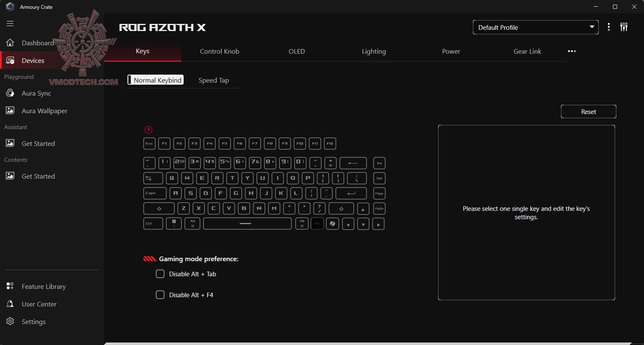Select the Ins key on the keyboard
This screenshot has width=644, height=345.
[x=379, y=163]
